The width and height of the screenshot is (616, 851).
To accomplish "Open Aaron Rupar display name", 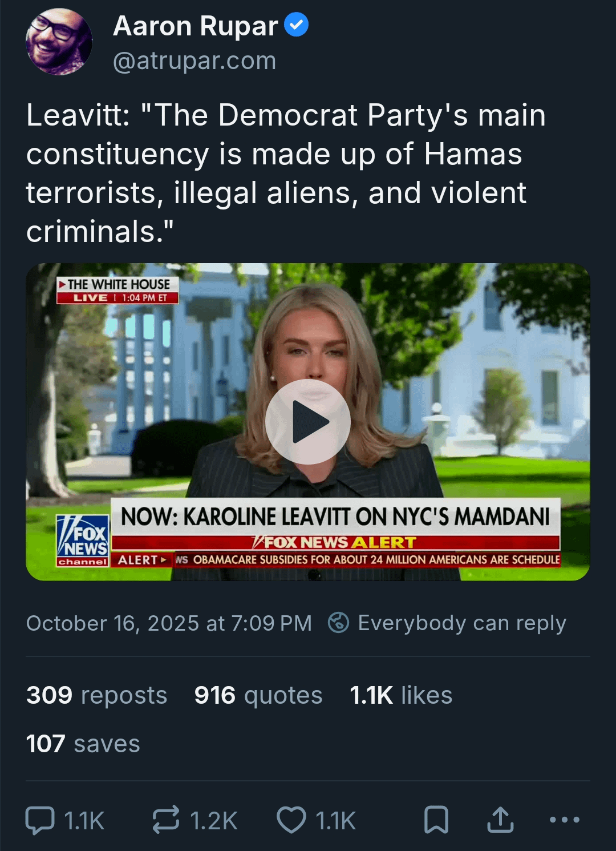I will (196, 26).
